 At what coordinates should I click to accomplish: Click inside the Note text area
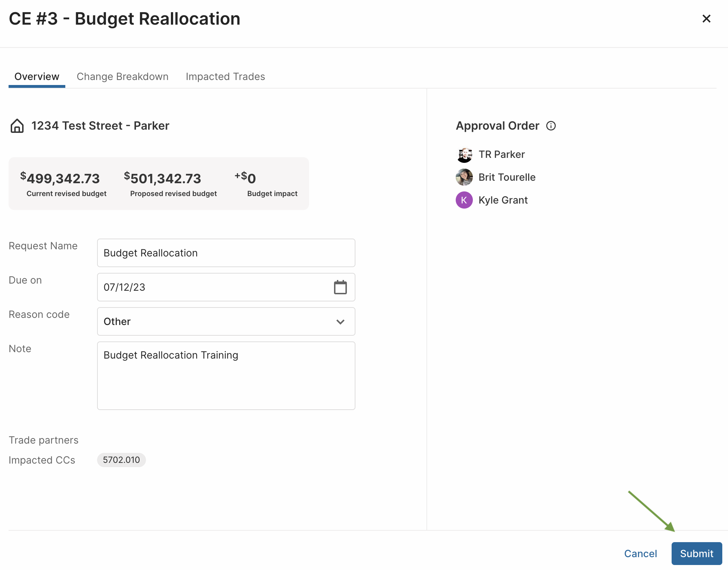tap(226, 376)
